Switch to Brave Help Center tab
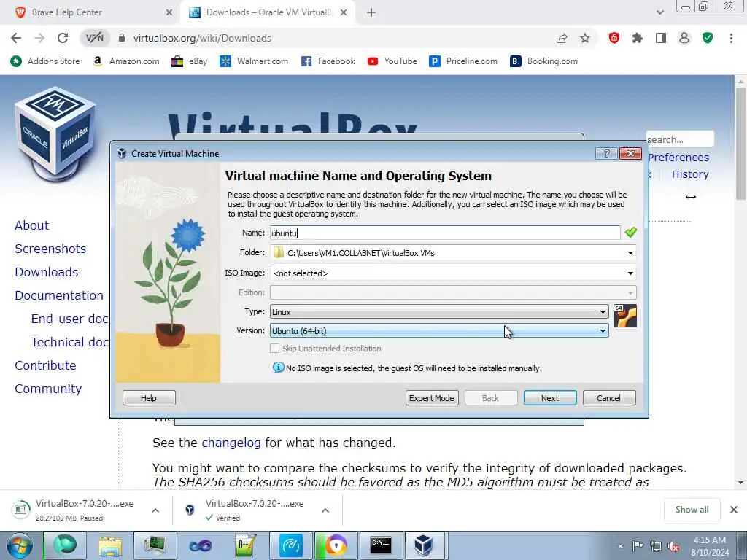 [x=94, y=12]
